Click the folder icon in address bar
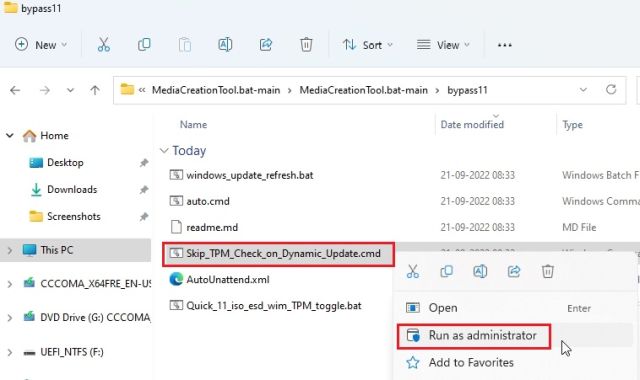This screenshot has width=640, height=380. 127,89
